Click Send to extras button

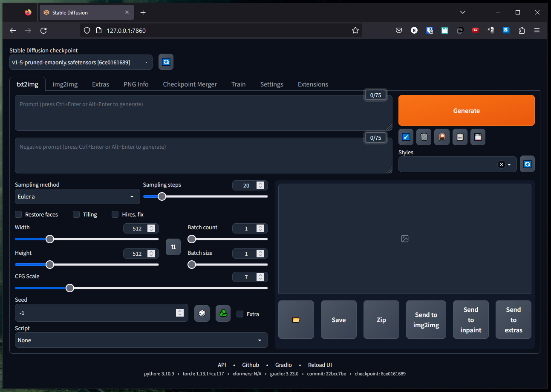tap(513, 320)
